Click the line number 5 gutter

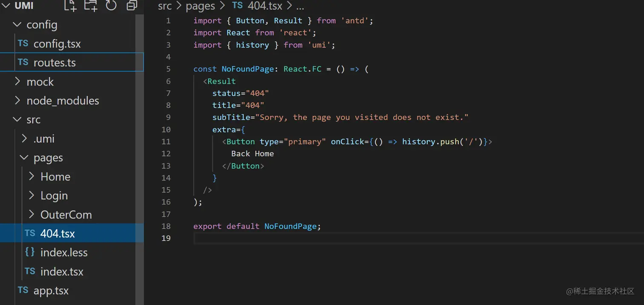pos(168,69)
